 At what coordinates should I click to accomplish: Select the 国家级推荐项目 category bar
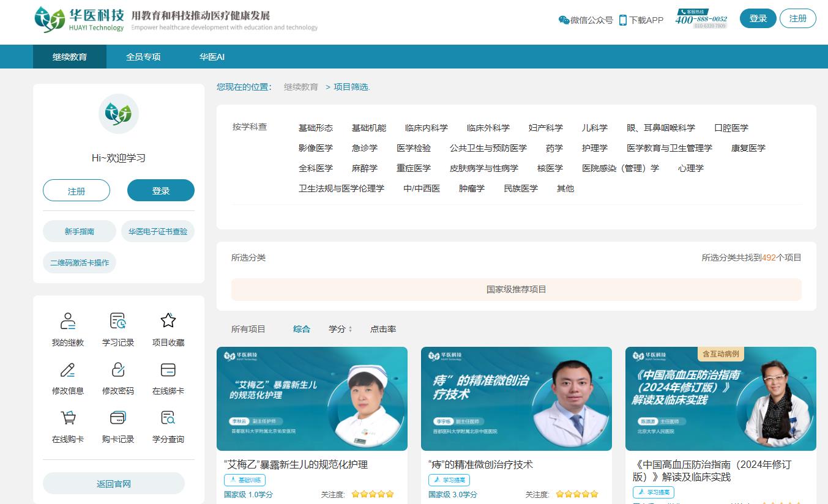(516, 289)
